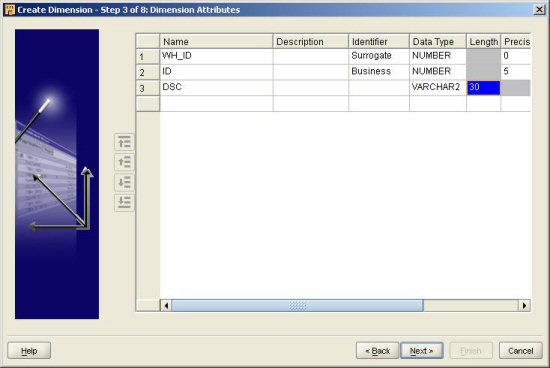550x368 pixels.
Task: Click the disabled Finish button
Action: coord(471,350)
